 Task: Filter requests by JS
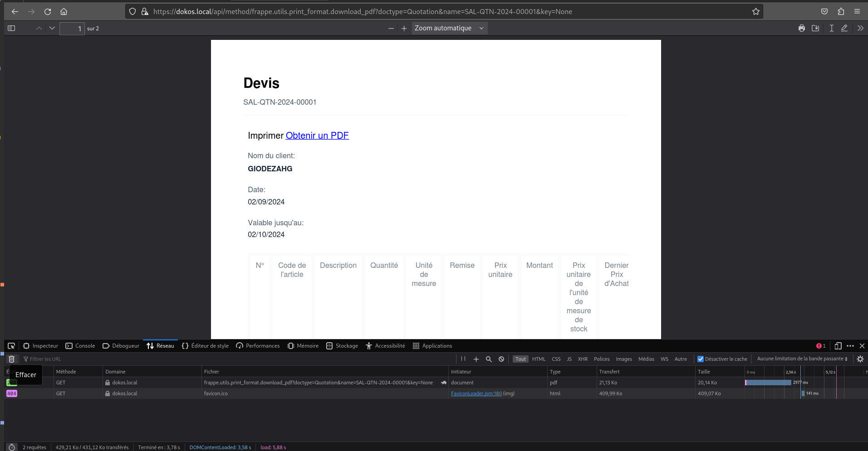click(569, 359)
